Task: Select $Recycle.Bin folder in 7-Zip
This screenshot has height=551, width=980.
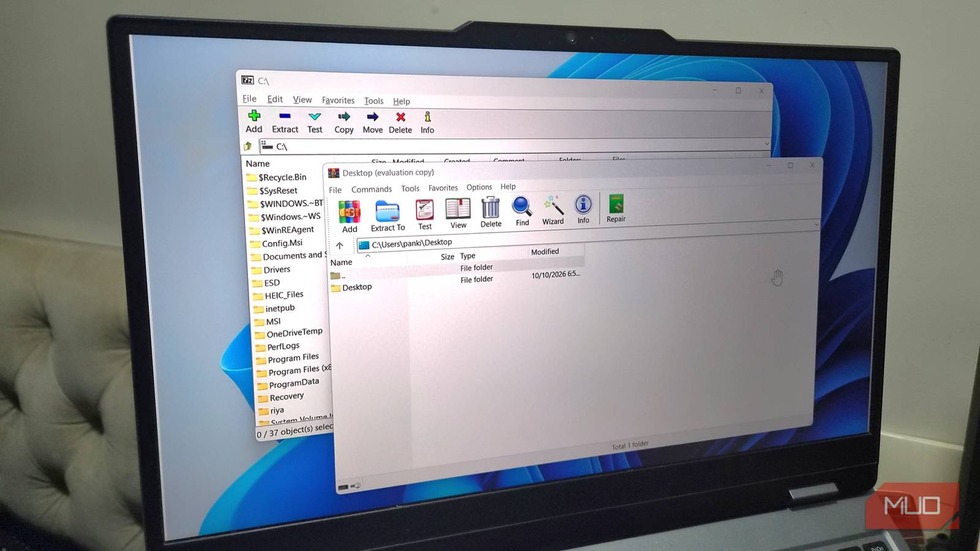Action: (x=277, y=177)
